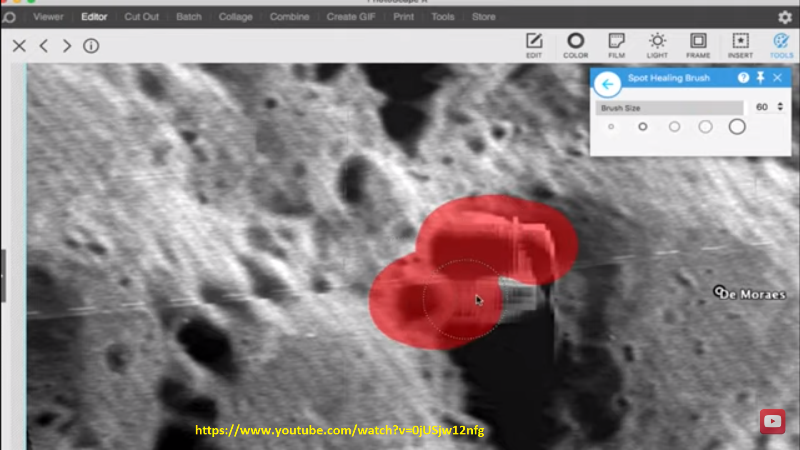Screen dimensions: 800x450
Task: Select the smallest brush size preset
Action: coord(611,127)
